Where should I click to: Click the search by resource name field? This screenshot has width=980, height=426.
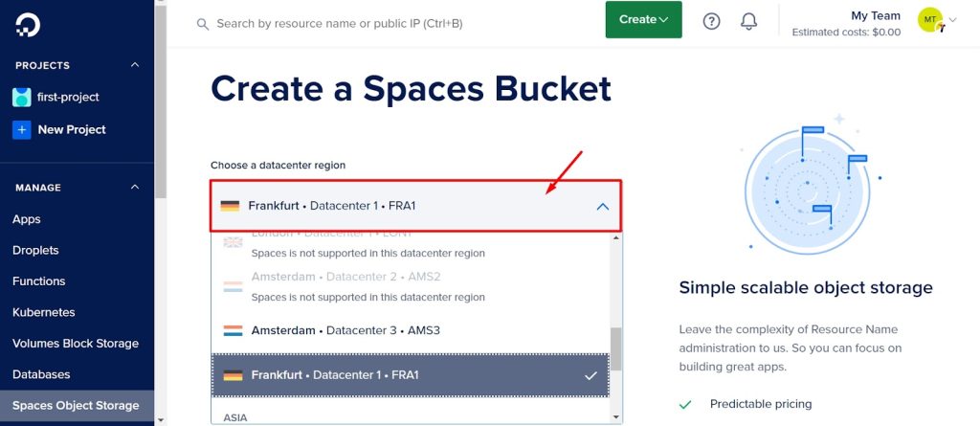[x=340, y=24]
